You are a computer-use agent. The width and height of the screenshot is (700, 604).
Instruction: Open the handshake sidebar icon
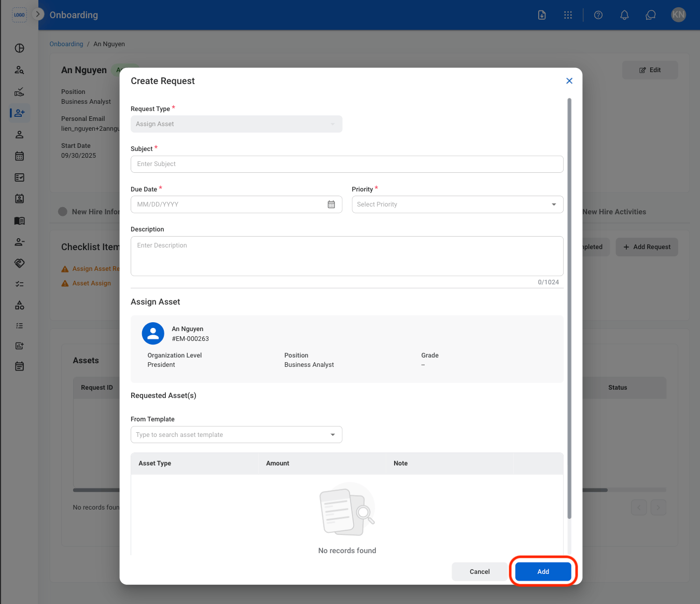(19, 263)
